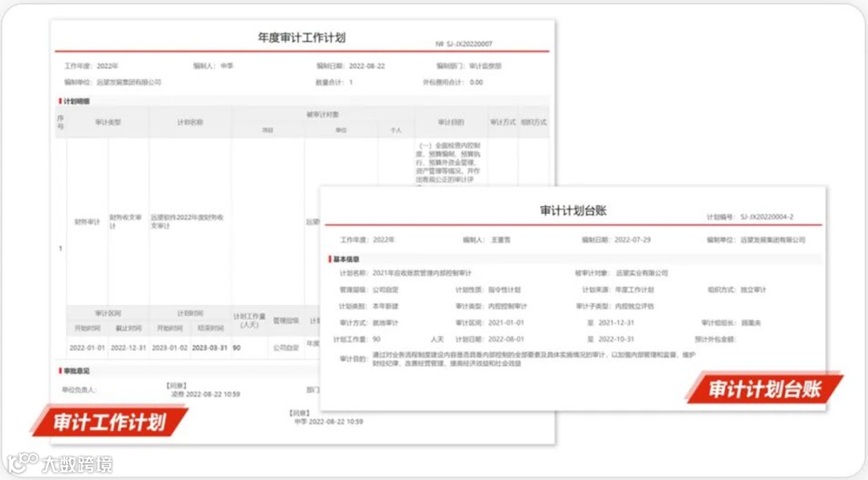Click the 审计目的 column header in the table
The height and width of the screenshot is (480, 868).
pyautogui.click(x=451, y=122)
